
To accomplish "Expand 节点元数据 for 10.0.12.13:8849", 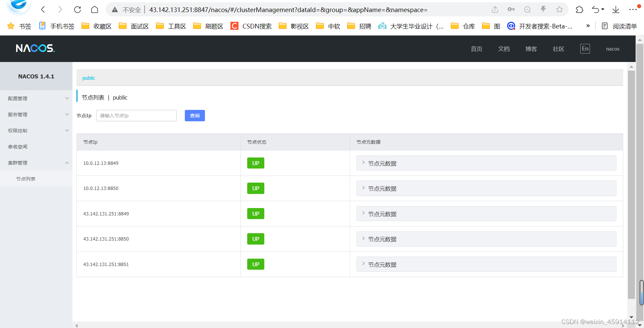I will coord(486,163).
